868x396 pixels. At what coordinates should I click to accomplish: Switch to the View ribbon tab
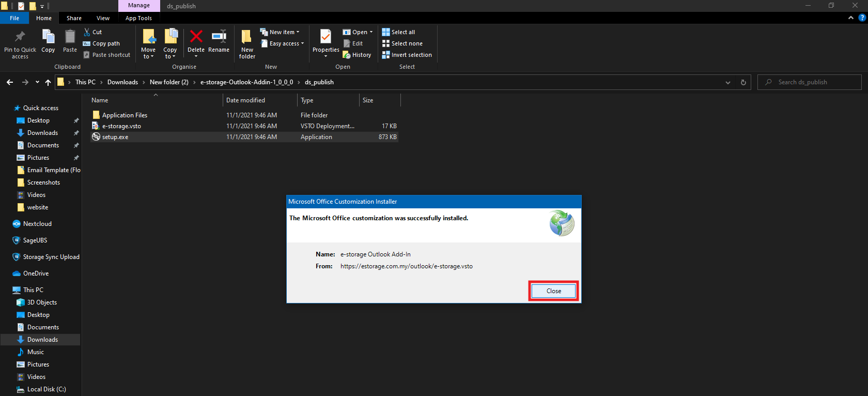(x=103, y=18)
